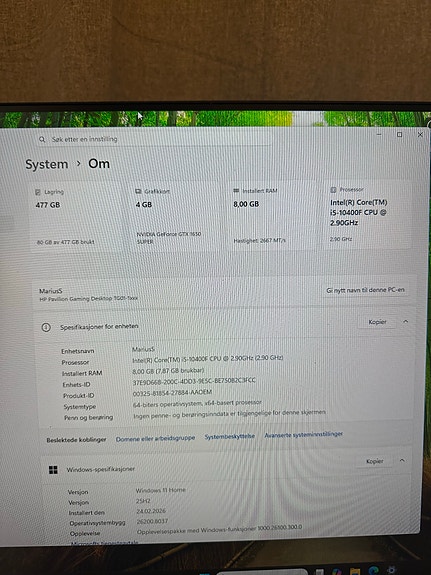Image resolution: width=431 pixels, height=575 pixels.
Task: Open File Explorer from the taskbar
Action: 355,571
